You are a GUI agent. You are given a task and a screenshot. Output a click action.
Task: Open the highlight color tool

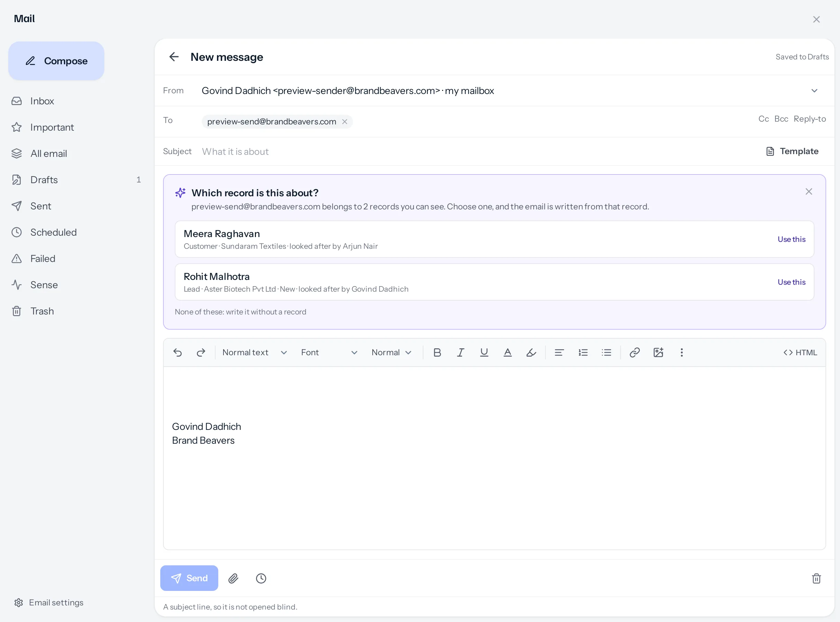click(x=531, y=352)
